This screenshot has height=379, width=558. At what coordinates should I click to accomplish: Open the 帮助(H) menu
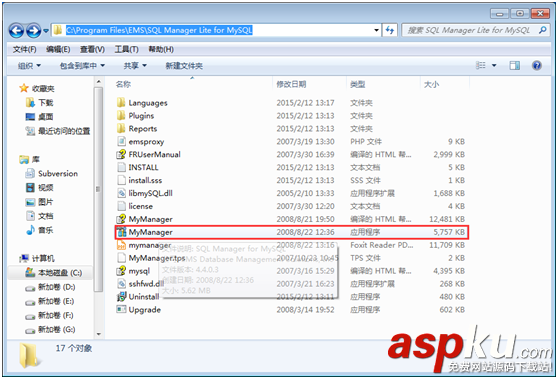pos(161,49)
